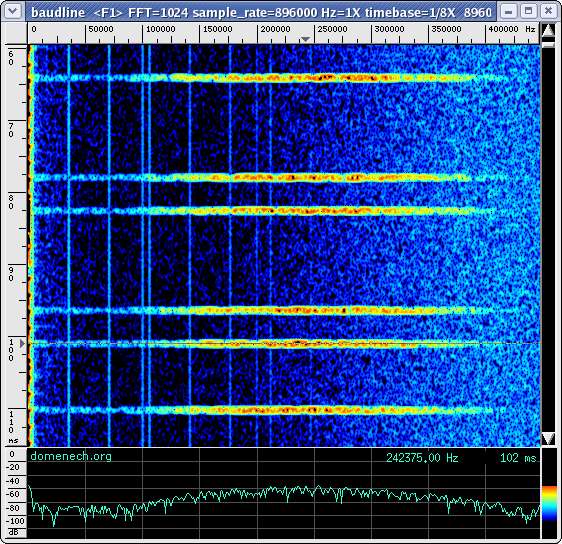
Task: Open the window menu dropdown at title bar
Action: point(13,11)
